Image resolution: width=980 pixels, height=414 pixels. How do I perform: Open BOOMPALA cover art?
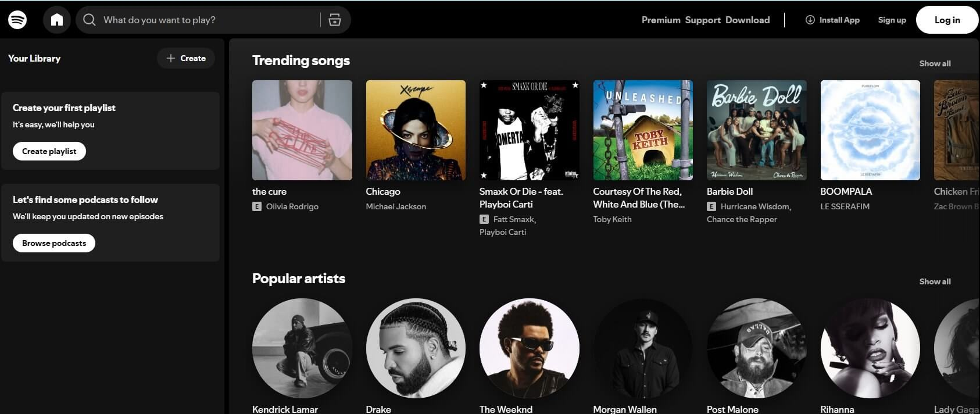(870, 130)
